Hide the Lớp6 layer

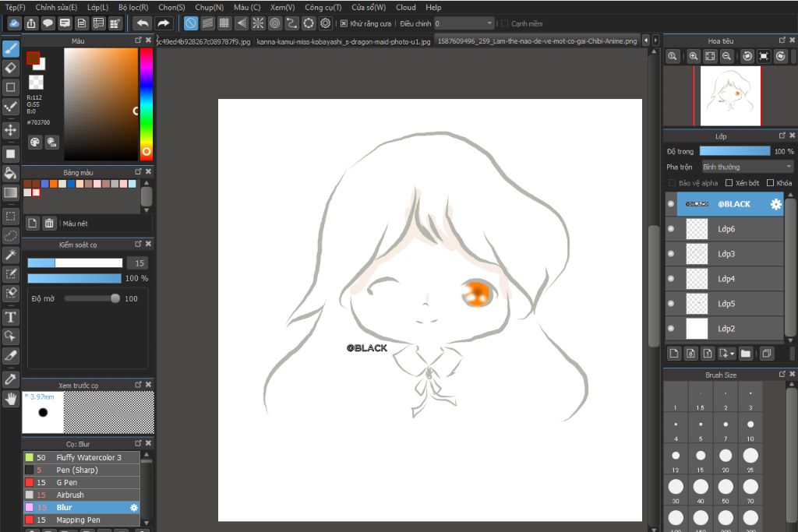[671, 229]
